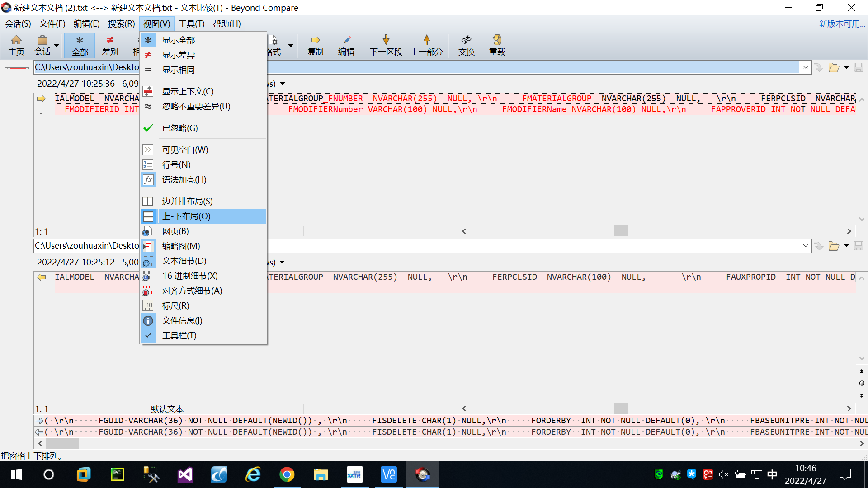Toggle the 工具栏(T) checked menu item
Image resolution: width=868 pixels, height=488 pixels.
click(179, 335)
